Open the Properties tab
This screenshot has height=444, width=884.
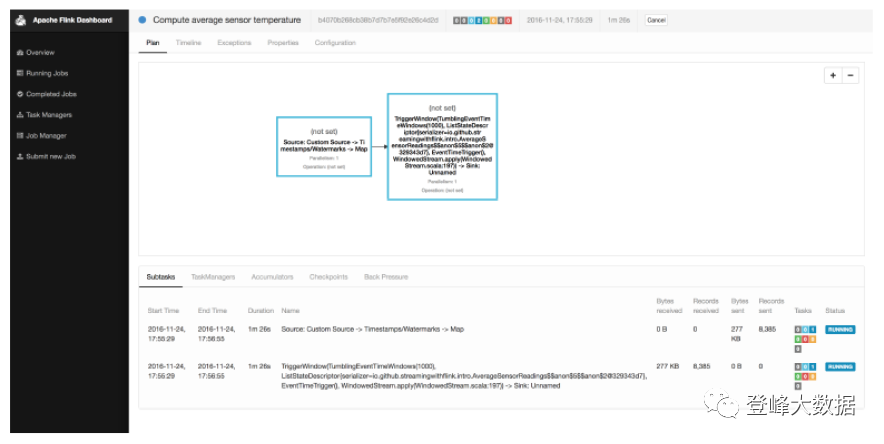point(283,43)
